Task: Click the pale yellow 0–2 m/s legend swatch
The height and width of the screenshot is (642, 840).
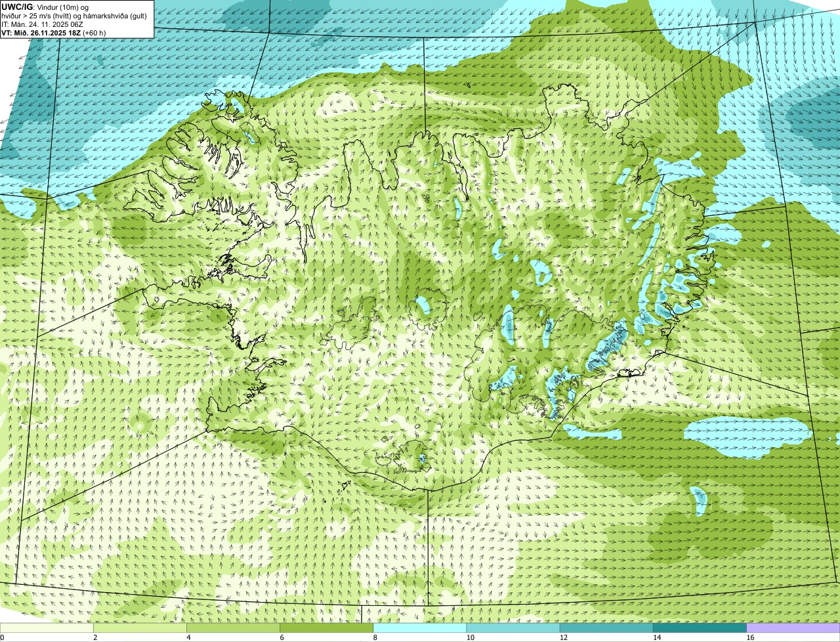Action: 47,628
